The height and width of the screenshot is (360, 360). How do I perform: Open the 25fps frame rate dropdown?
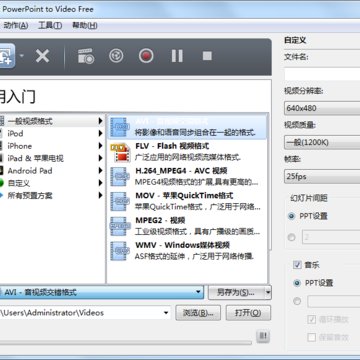click(x=322, y=176)
